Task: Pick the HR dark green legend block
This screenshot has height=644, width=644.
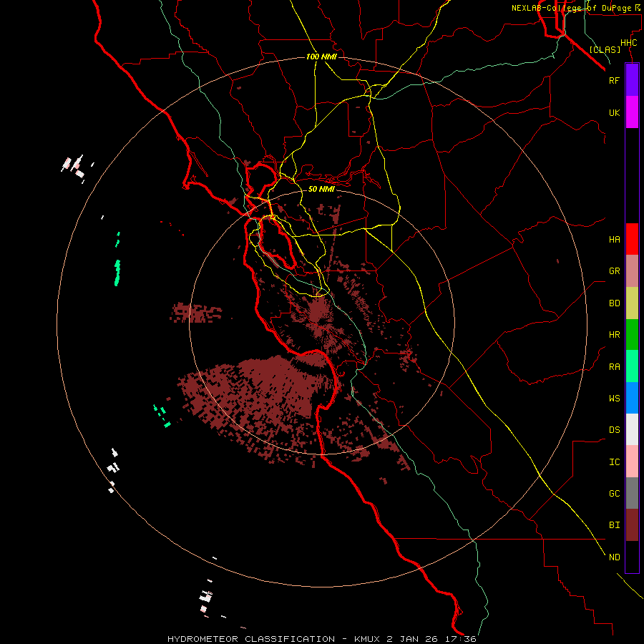Action: [x=632, y=335]
